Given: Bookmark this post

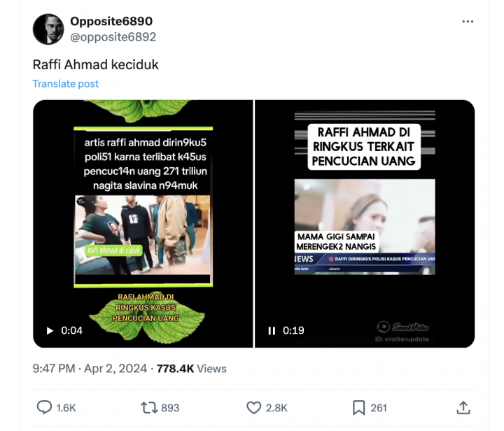Looking at the screenshot, I should 358,408.
